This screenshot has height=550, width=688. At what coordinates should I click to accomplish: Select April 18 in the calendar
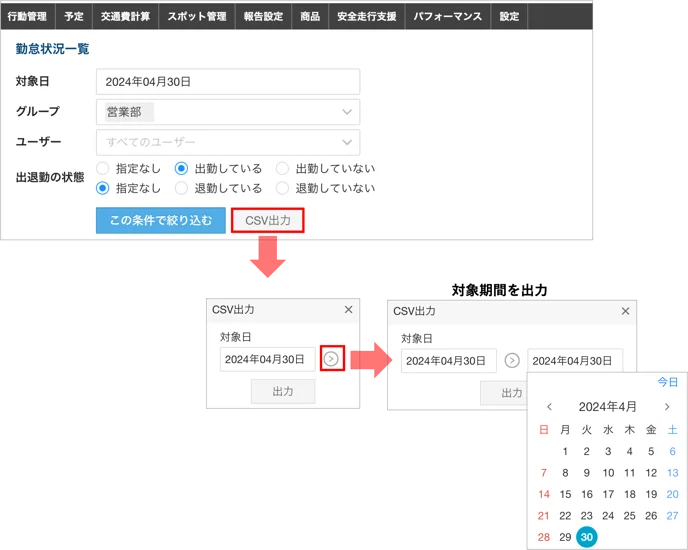pos(630,494)
